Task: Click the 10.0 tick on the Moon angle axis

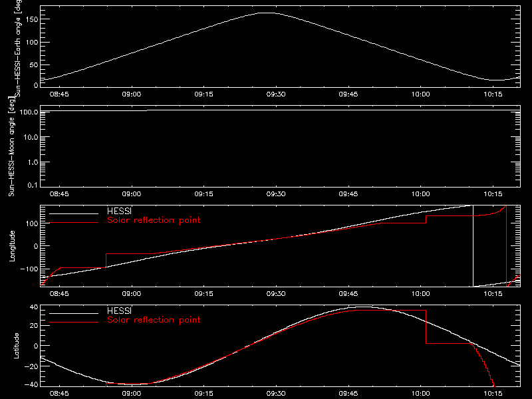Action: click(31, 138)
